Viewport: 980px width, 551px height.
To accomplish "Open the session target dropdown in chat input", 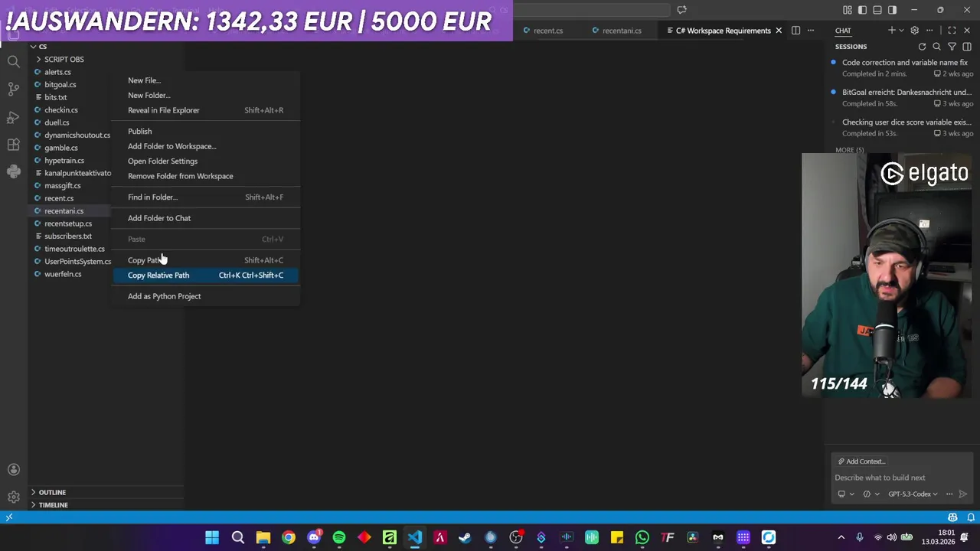I will click(x=846, y=494).
